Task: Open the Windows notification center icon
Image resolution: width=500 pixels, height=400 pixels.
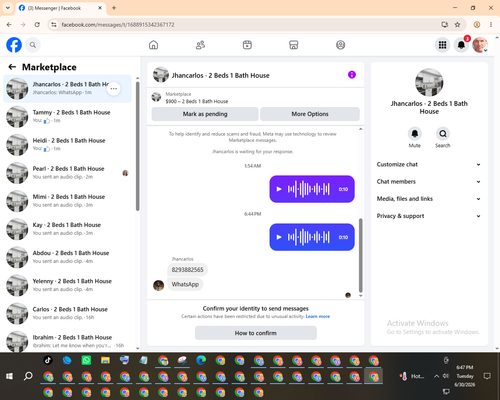Action: (487, 376)
